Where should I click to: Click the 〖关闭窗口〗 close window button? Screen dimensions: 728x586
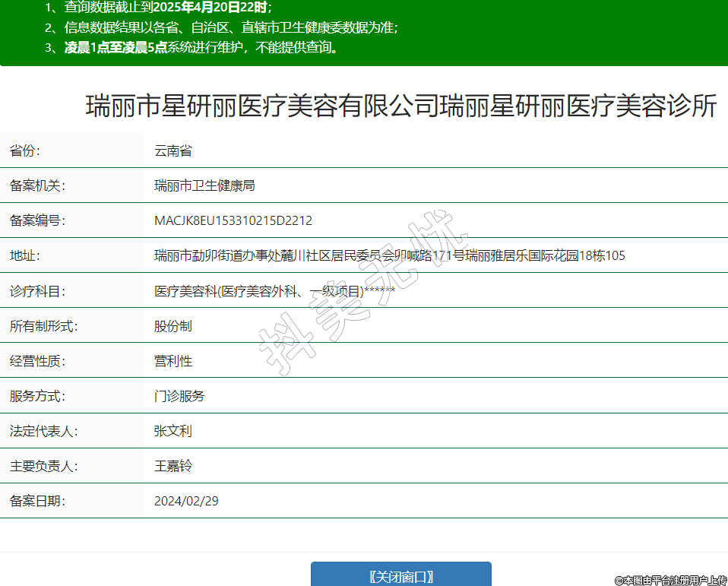[400, 575]
